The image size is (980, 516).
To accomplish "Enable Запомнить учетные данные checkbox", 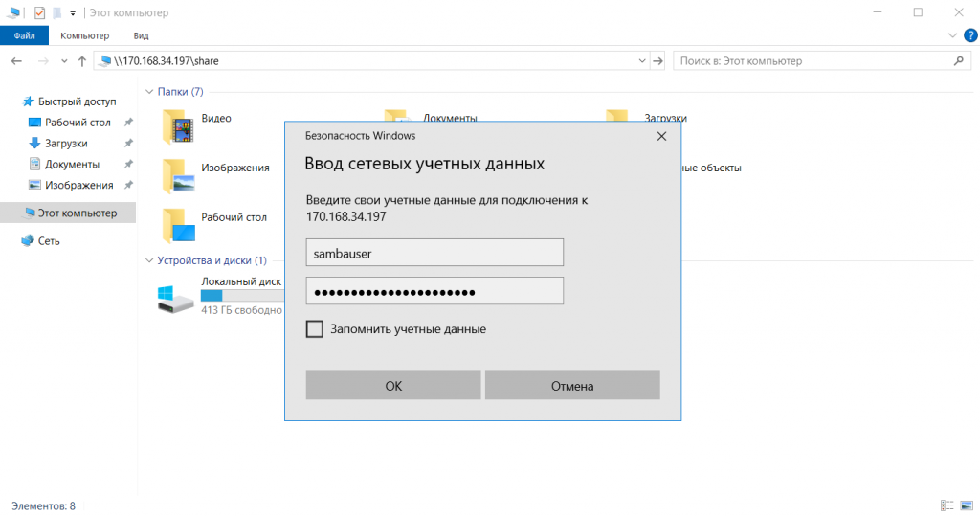I will coord(314,329).
